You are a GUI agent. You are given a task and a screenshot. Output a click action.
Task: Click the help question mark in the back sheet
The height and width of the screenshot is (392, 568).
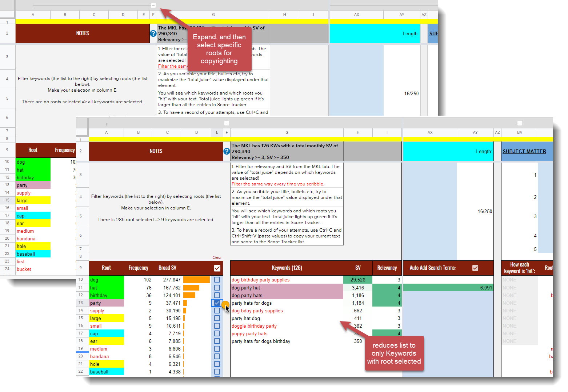point(153,33)
